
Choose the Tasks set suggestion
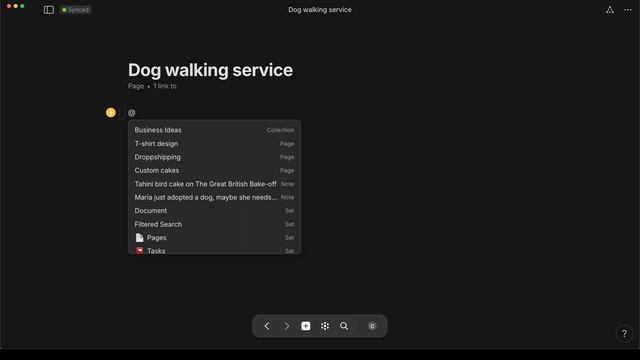[x=214, y=250]
